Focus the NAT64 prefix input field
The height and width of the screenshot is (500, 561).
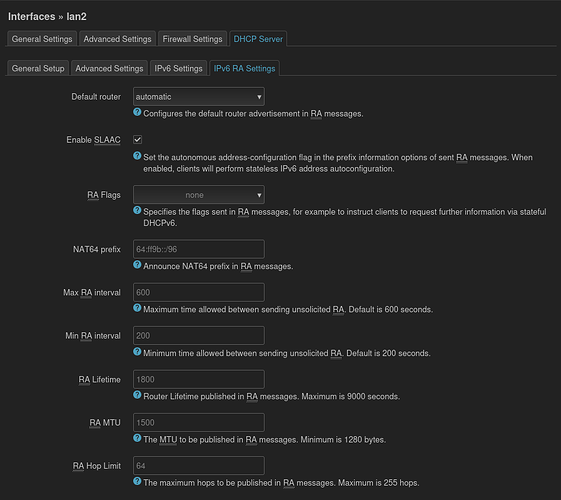coord(199,249)
